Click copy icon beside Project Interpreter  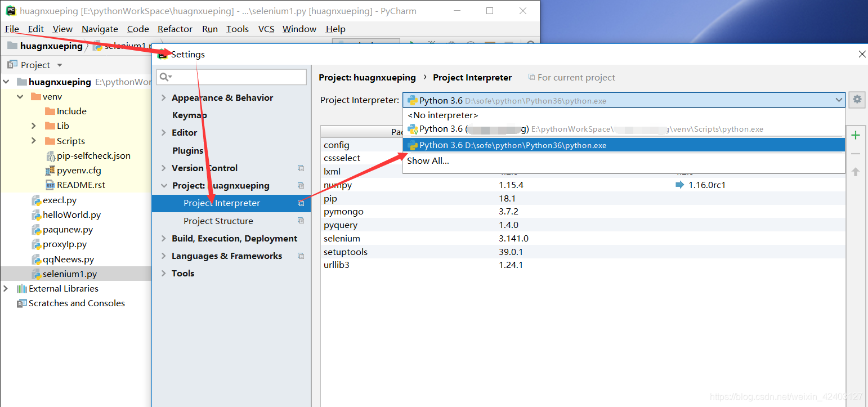(x=301, y=203)
